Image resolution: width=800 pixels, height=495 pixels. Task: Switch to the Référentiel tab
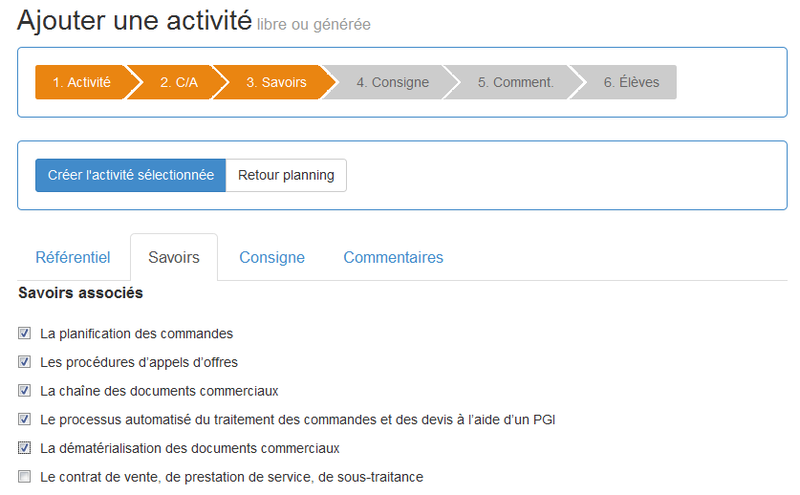73,257
